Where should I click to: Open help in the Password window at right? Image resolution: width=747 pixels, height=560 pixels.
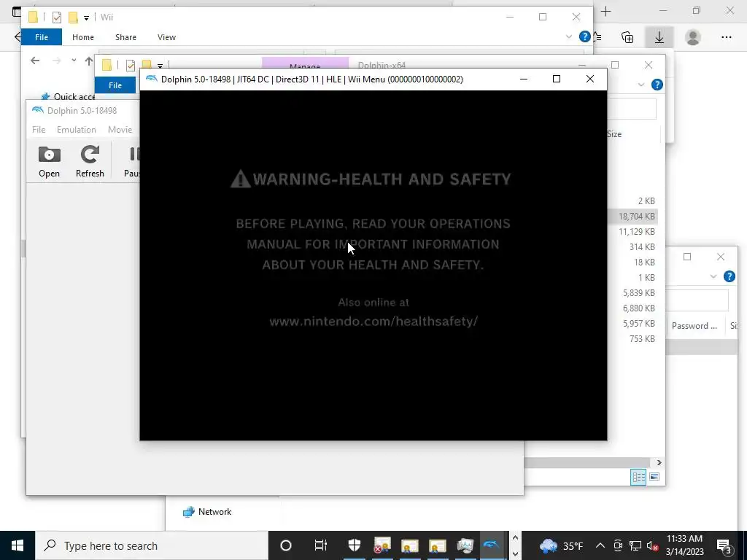pyautogui.click(x=729, y=276)
